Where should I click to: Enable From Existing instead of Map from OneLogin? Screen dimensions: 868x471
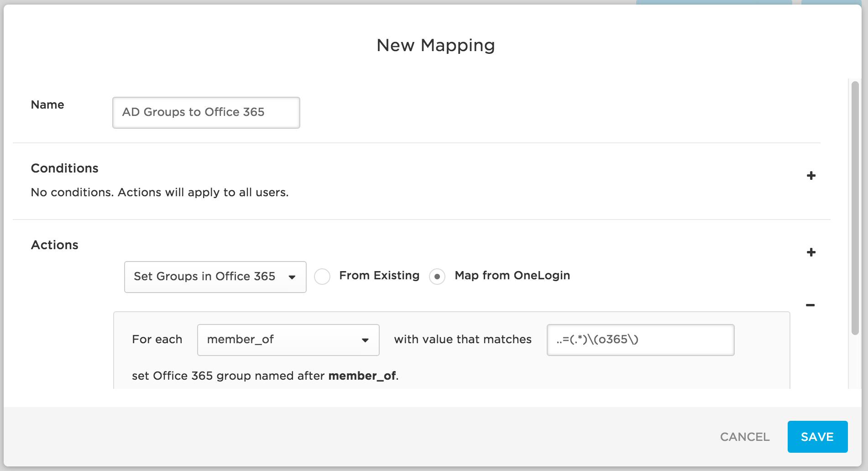coord(323,276)
